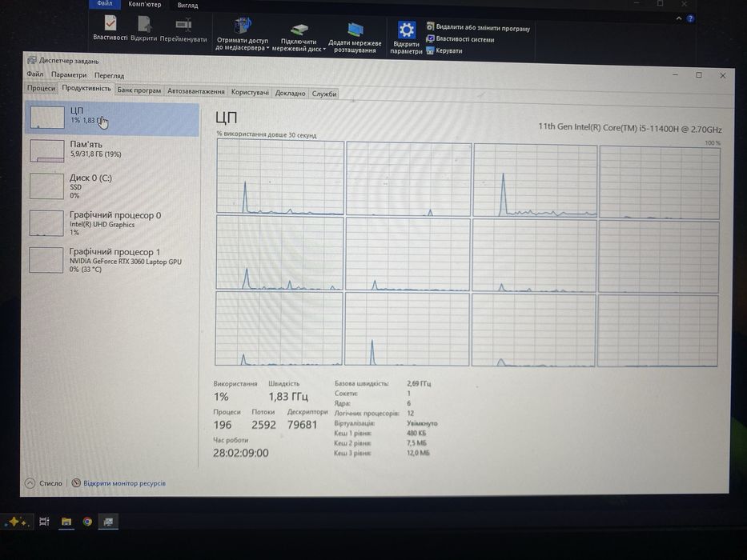The height and width of the screenshot is (560, 747).
Task: Open the Користувачі tab
Action: [250, 92]
